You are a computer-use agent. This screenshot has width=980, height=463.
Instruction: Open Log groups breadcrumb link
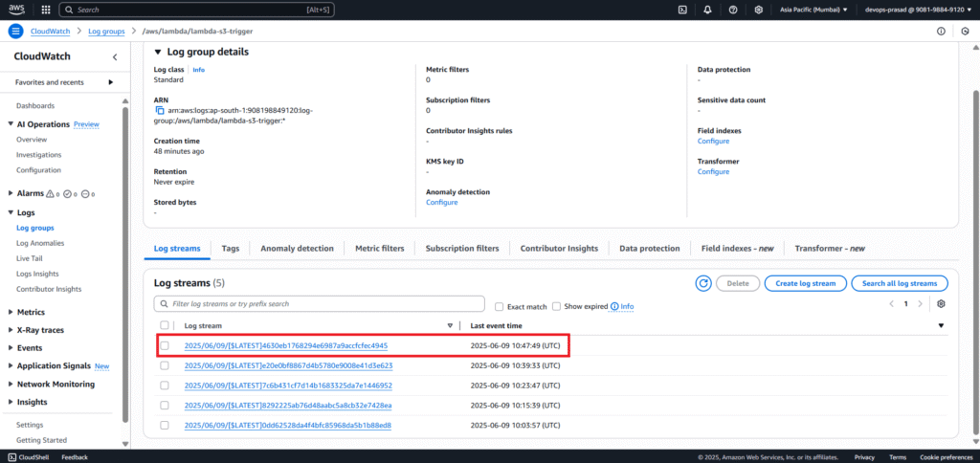106,32
